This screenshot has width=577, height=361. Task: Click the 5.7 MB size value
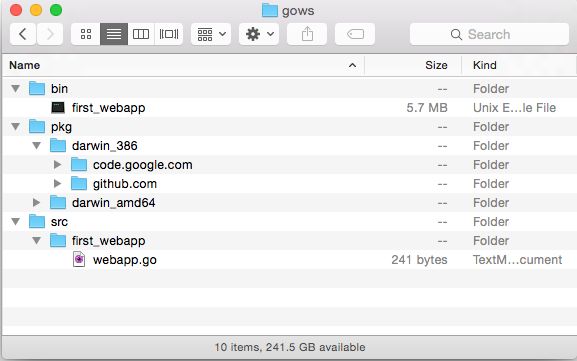coord(427,108)
